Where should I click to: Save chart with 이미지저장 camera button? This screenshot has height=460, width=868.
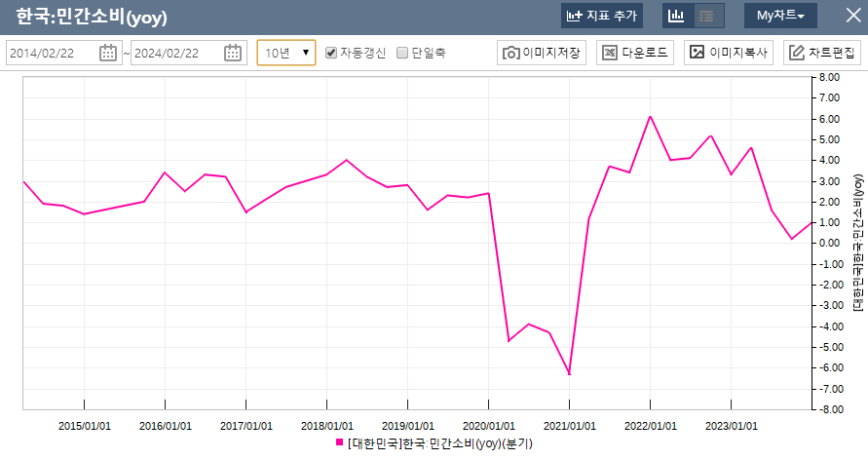point(542,53)
